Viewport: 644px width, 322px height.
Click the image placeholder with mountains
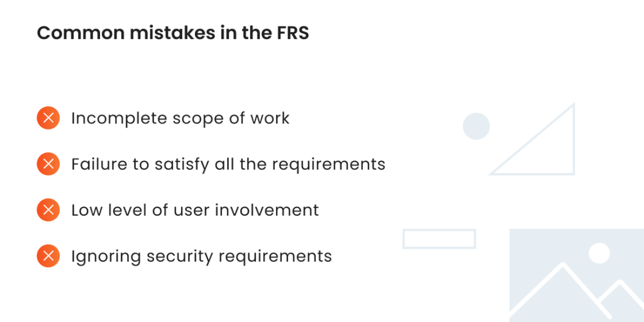(577, 275)
